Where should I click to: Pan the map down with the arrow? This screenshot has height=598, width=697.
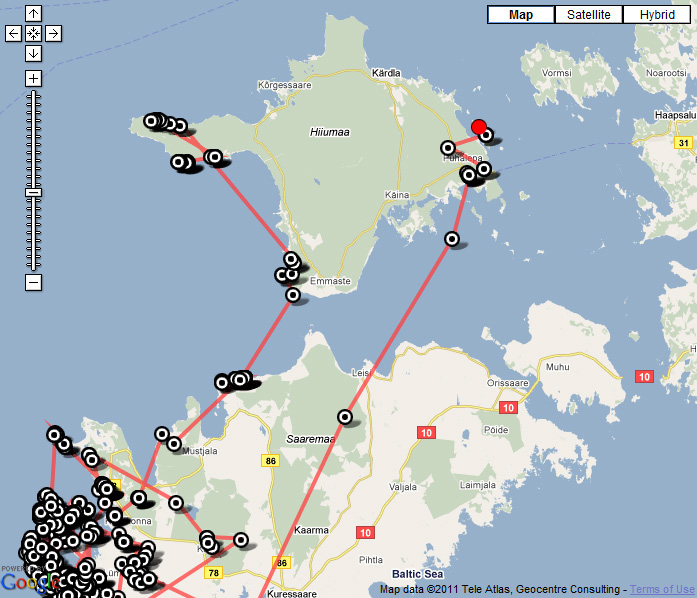click(33, 53)
